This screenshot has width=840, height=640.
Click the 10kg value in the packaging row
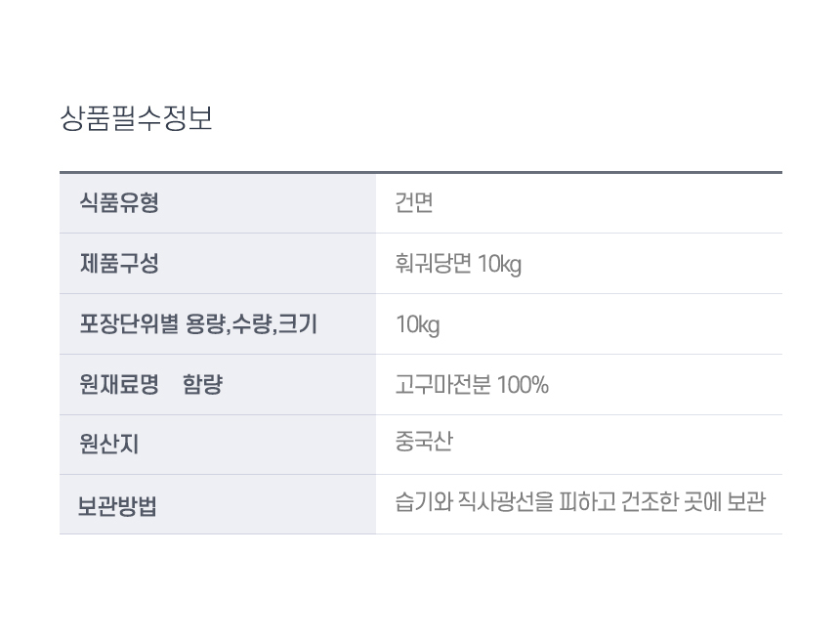418,325
